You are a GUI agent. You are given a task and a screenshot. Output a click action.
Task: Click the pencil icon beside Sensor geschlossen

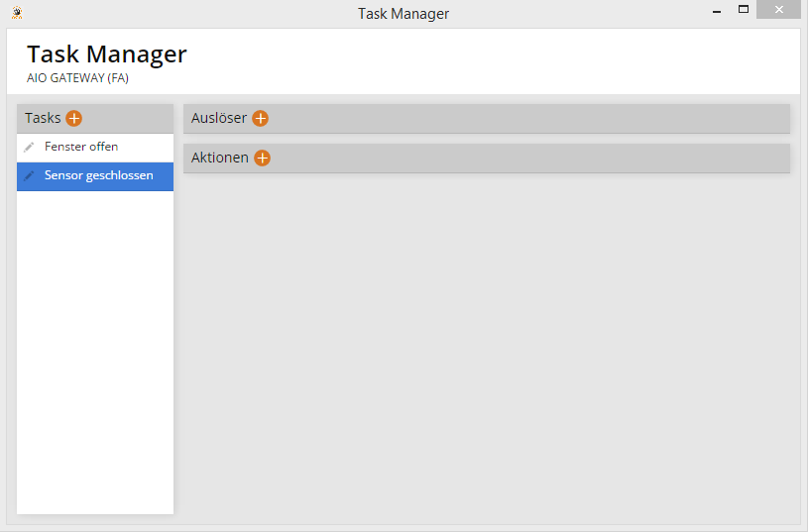[30, 175]
